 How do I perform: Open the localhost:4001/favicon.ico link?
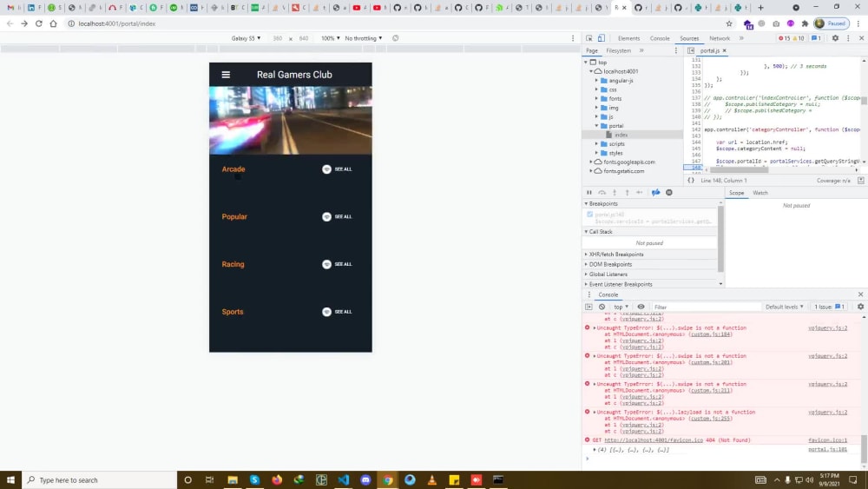coord(654,440)
